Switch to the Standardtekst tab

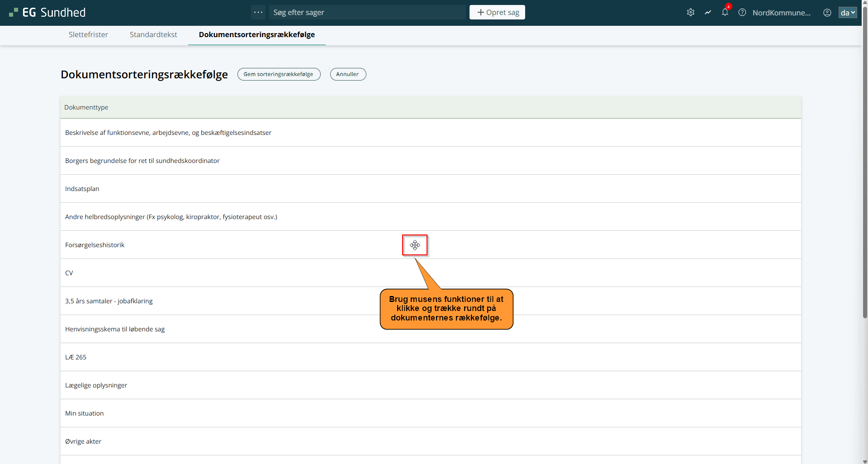pyautogui.click(x=153, y=35)
